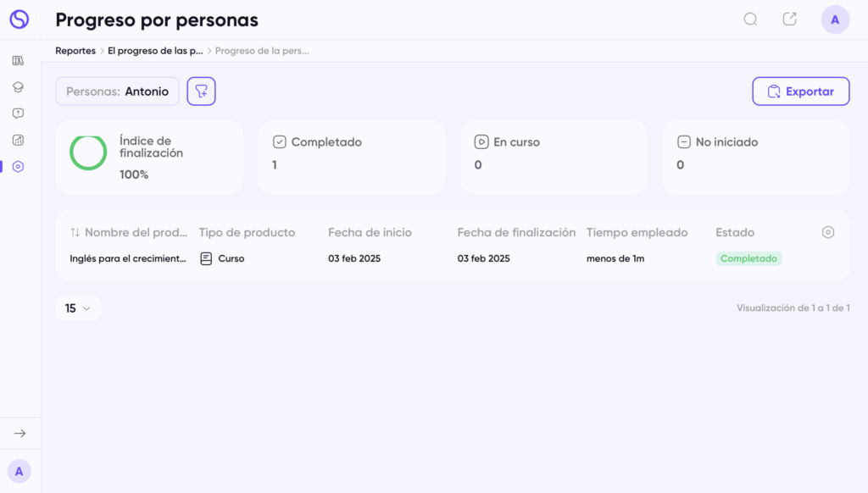Open the reports chart sidebar icon
The width and height of the screenshot is (868, 493).
coord(19,140)
